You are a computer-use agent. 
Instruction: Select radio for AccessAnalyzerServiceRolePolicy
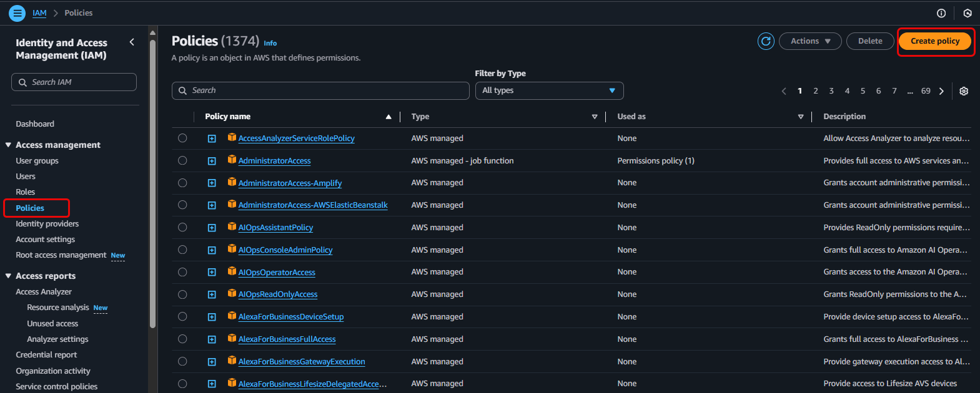click(182, 138)
